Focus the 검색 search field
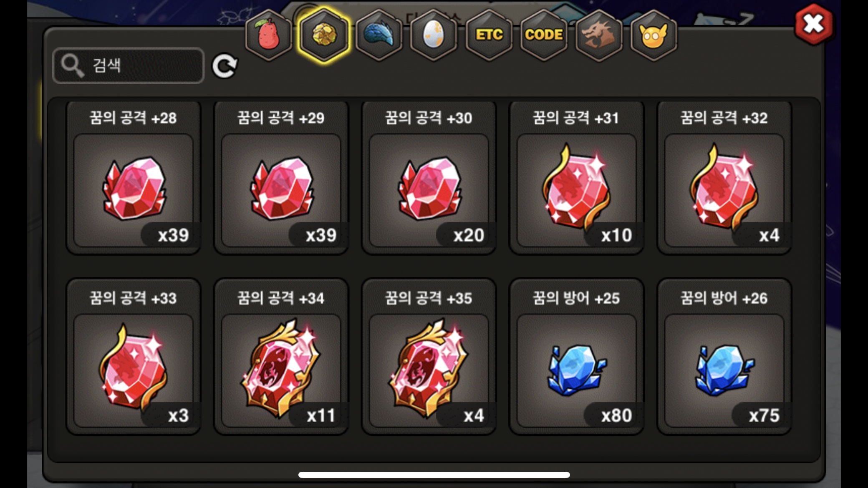 pos(129,65)
